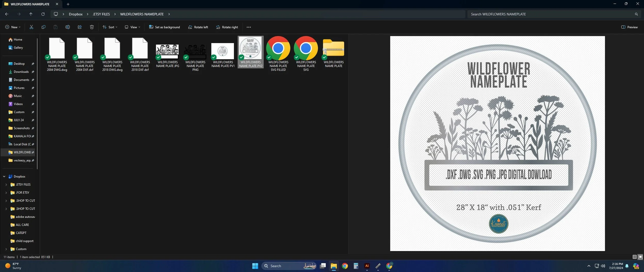Switch to large thumbnails view icon
644x272 pixels.
click(x=640, y=257)
